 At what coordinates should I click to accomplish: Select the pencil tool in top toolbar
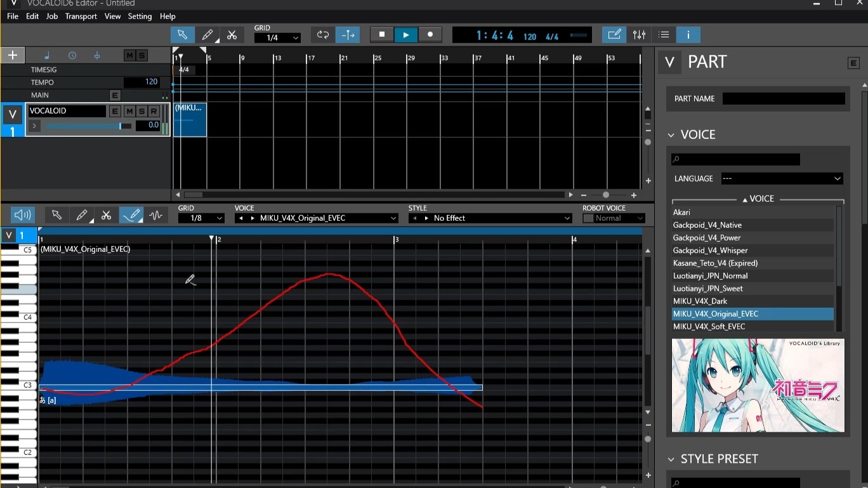tap(207, 35)
